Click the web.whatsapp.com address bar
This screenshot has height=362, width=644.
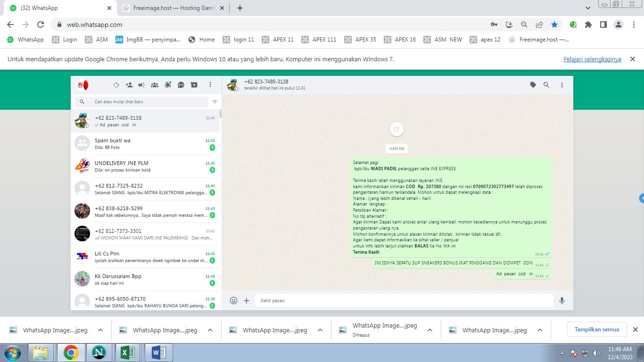269,25
